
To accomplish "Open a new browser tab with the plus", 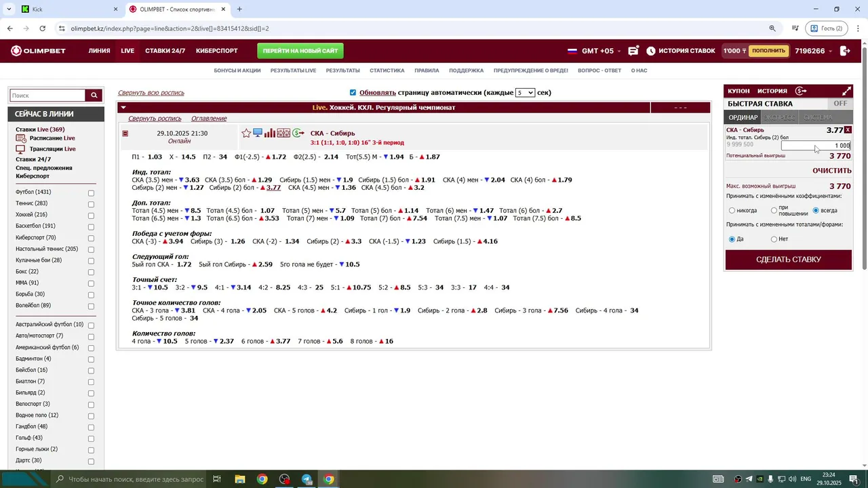I will pos(239,9).
